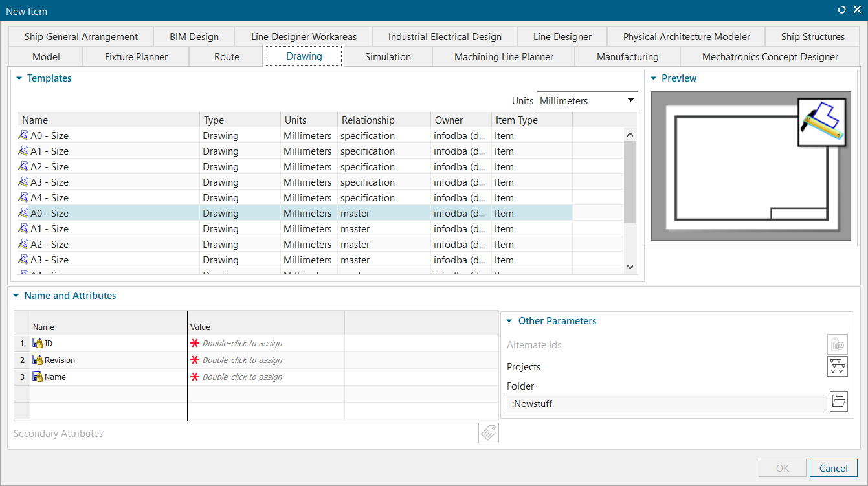Switch to the Simulation tab

[388, 56]
